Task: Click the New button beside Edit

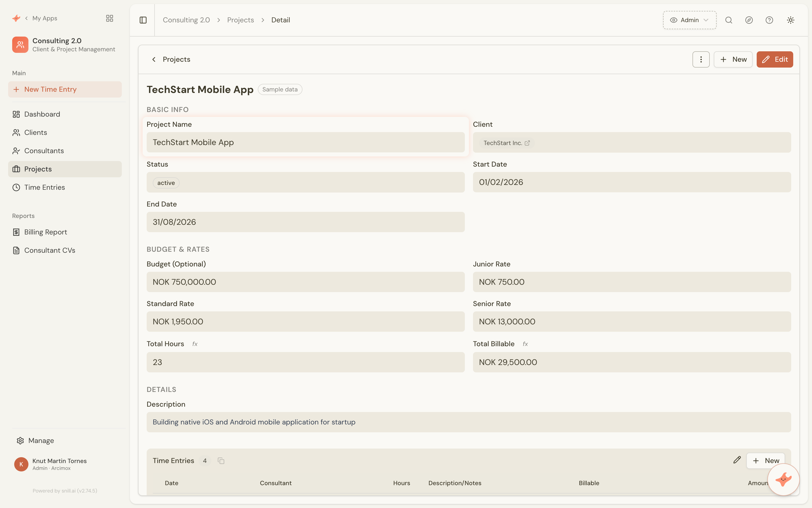Action: 733,59
